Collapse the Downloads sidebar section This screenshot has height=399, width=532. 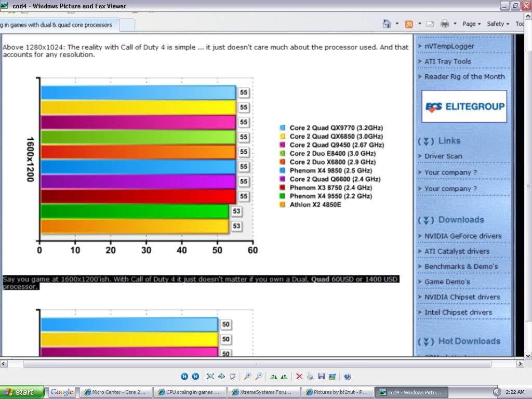coord(426,220)
